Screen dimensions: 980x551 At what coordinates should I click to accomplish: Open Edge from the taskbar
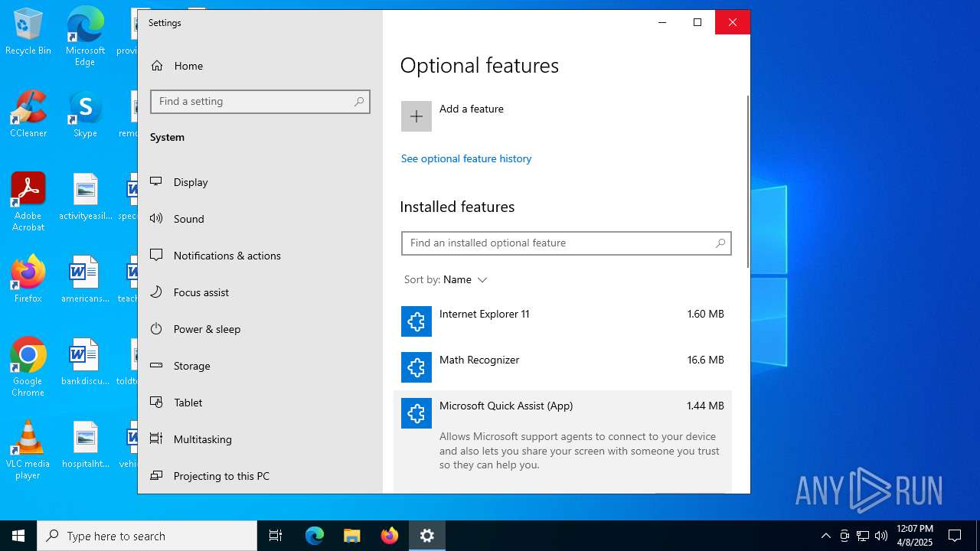point(315,536)
